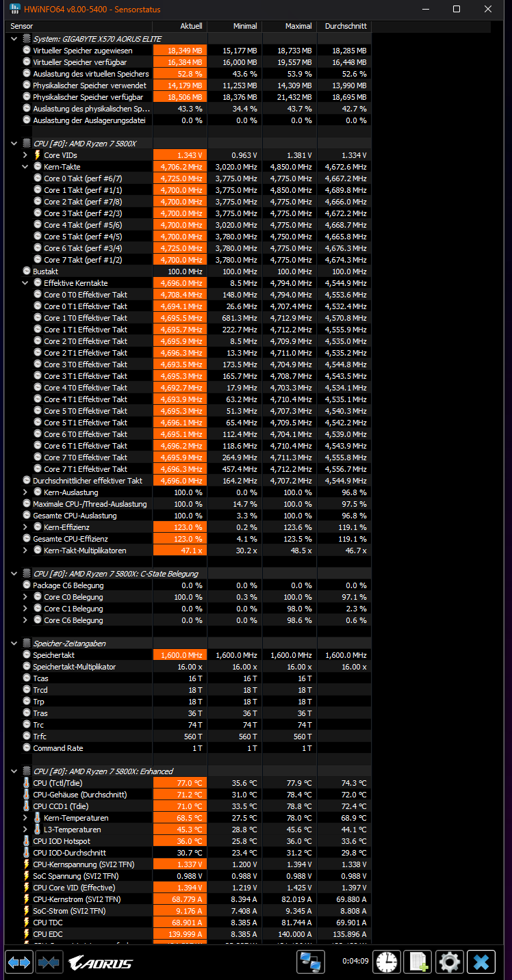Click the lightning icon beside CPU EDC
The image size is (512, 980).
[x=27, y=934]
